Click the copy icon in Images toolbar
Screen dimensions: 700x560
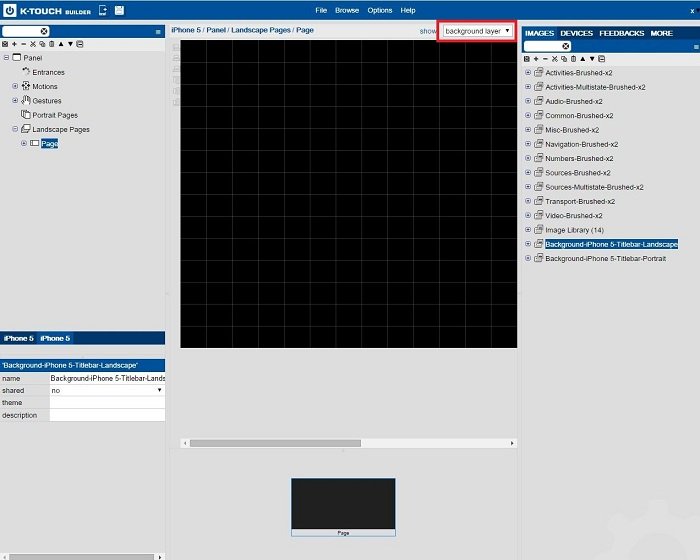[564, 59]
